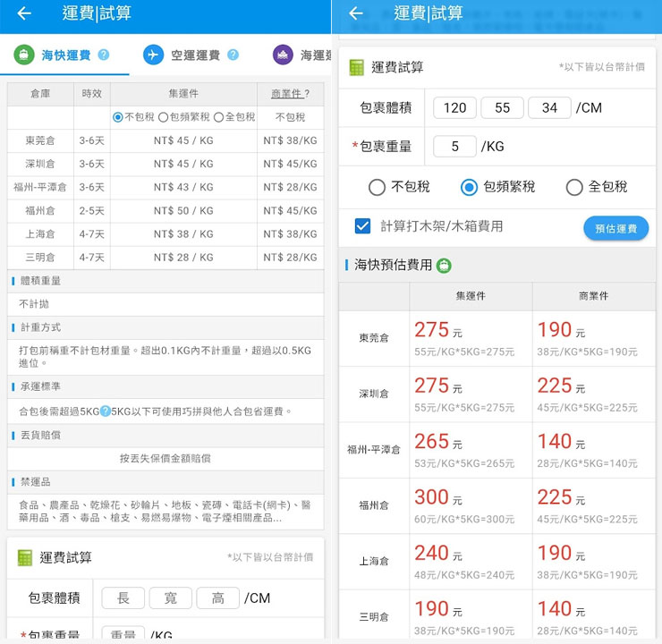662x644 pixels.
Task: Tap the 265 元 estimate
Action: (438, 442)
